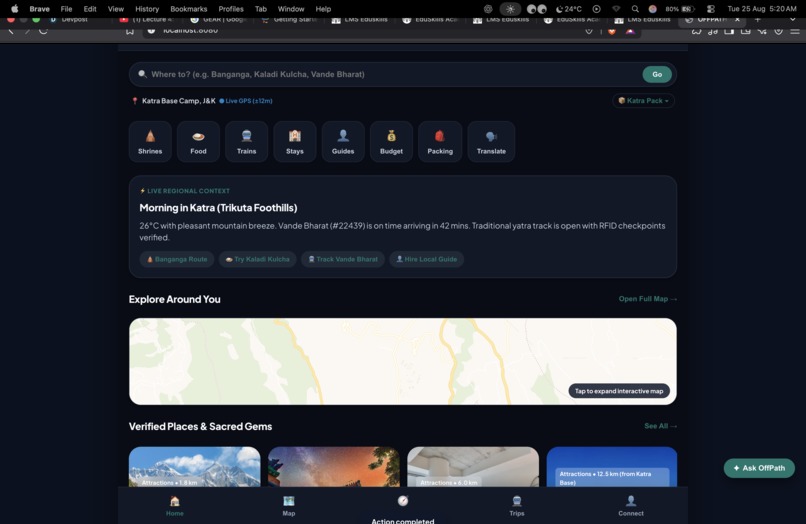The image size is (806, 524).
Task: Open the Translate tool
Action: point(491,142)
